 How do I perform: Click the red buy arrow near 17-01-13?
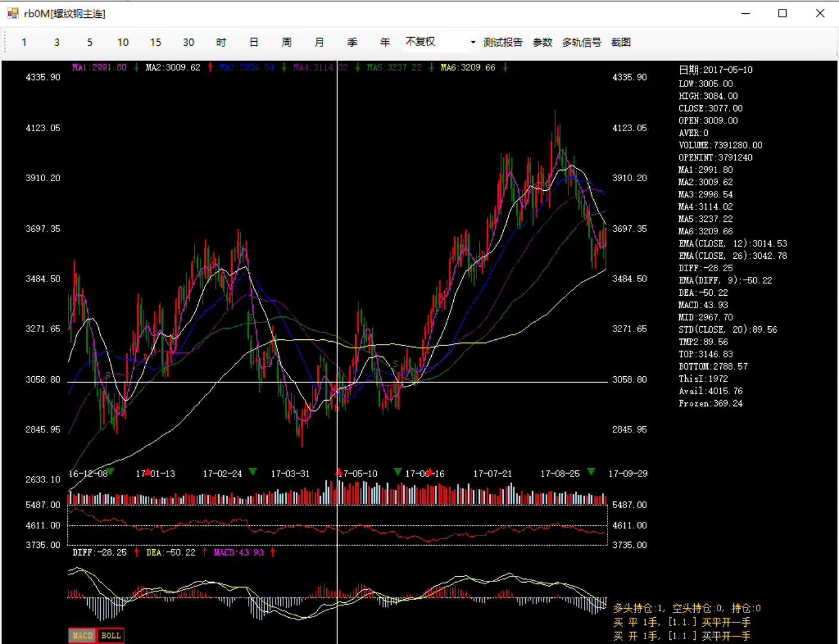pos(148,472)
